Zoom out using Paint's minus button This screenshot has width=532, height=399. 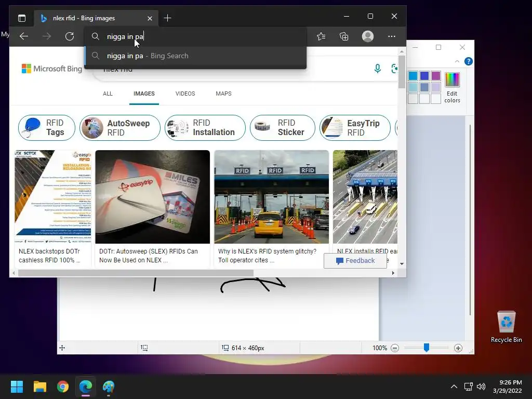click(x=395, y=348)
